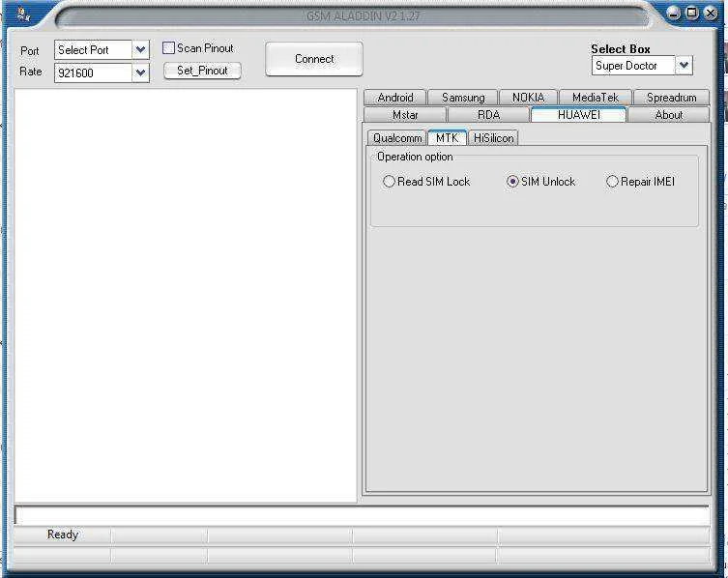Switch to the HiSilicon sub-tab
This screenshot has width=728, height=578.
tap(493, 138)
